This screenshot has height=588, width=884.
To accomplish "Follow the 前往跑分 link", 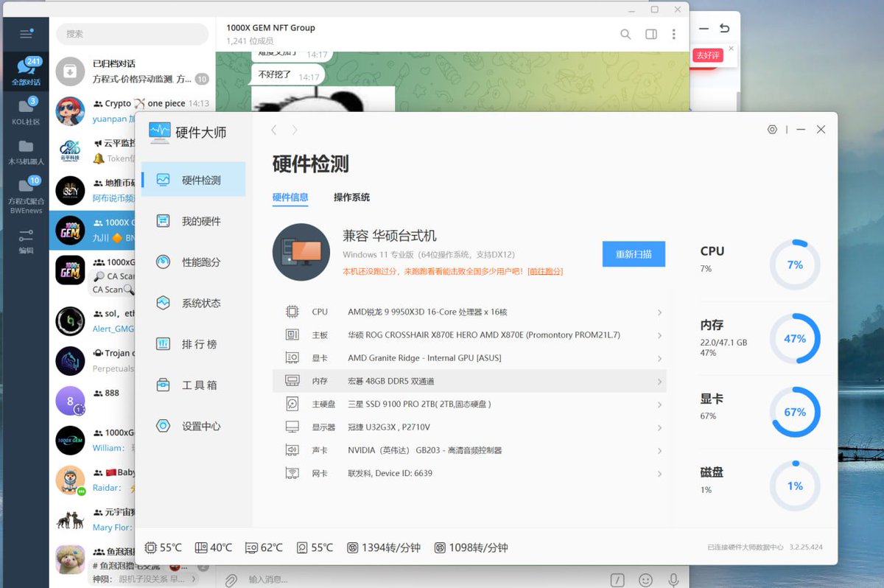I will 545,271.
